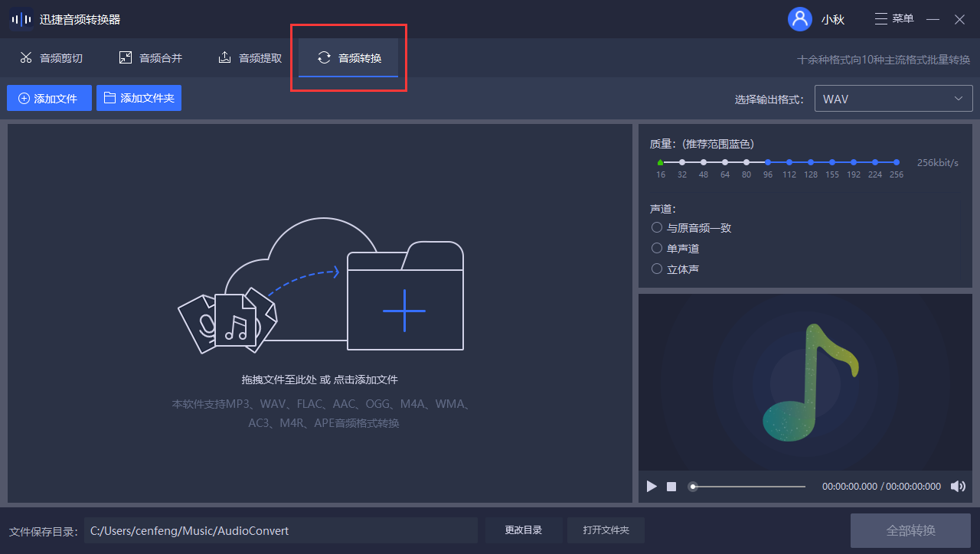Set quality slider to 64

tap(725, 162)
